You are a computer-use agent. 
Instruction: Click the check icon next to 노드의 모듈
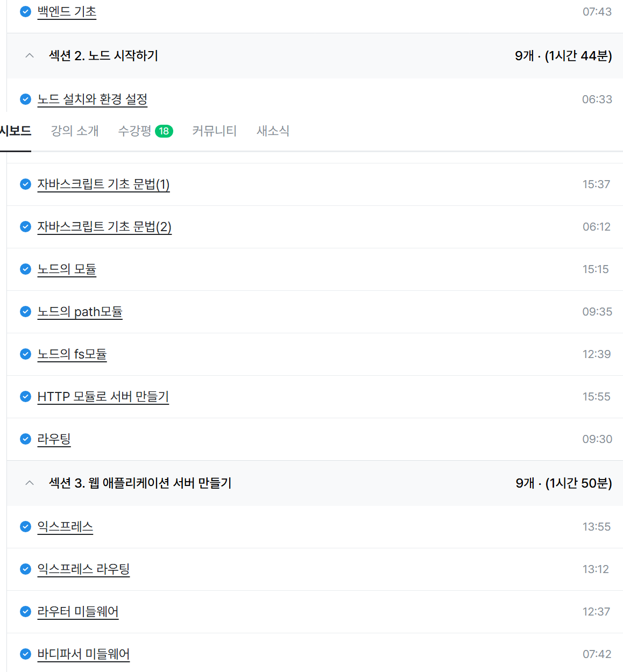click(25, 269)
